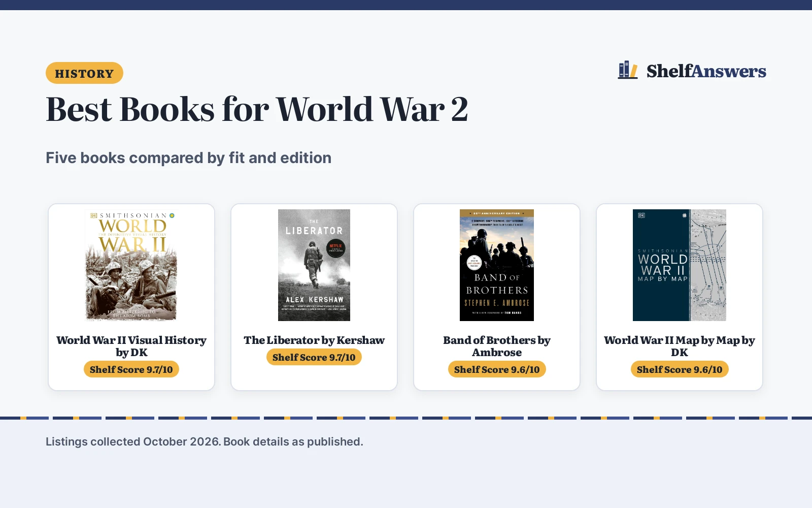Open The Liberator book cover image
Image resolution: width=812 pixels, height=508 pixels.
[x=314, y=265]
